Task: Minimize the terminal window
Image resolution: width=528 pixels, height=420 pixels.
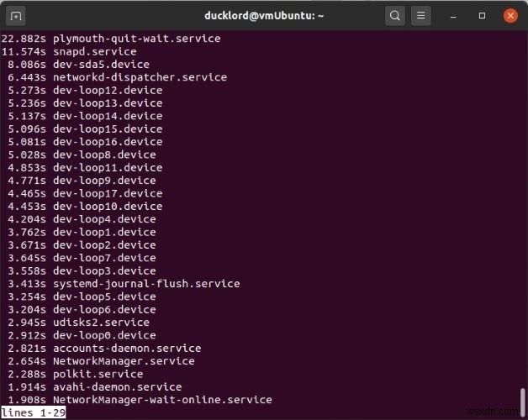Action: [x=453, y=16]
